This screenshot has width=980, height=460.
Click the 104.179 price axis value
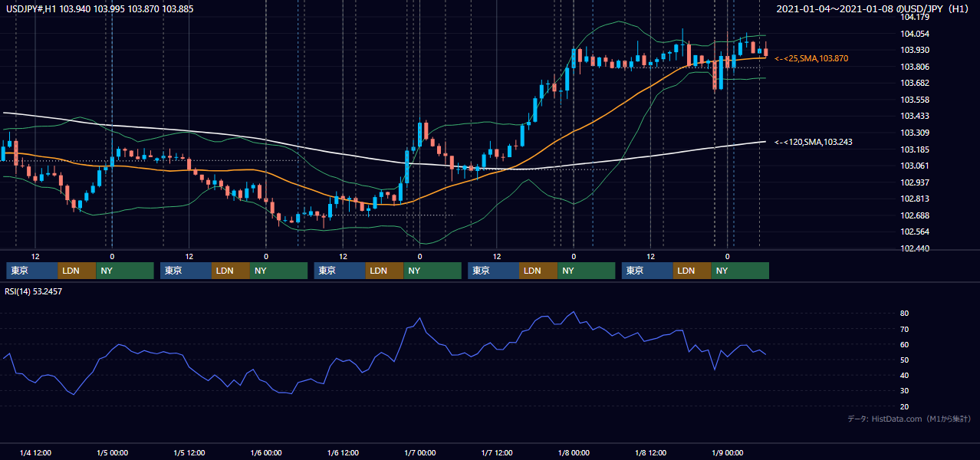tap(915, 17)
